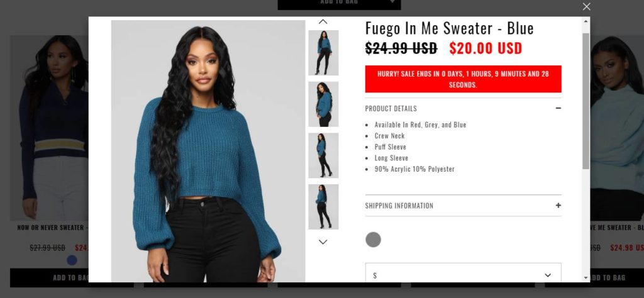Select fourth back-view sweater thumbnail
The height and width of the screenshot is (298, 644).
coord(323,206)
